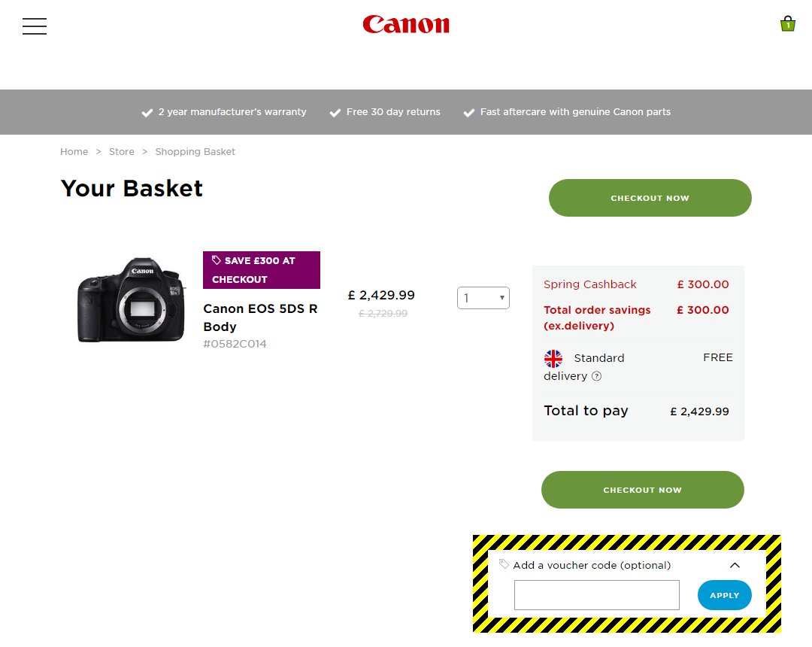812x647 pixels.
Task: Click the current price £ 2,429.99 beside the quantity
Action: [x=381, y=295]
